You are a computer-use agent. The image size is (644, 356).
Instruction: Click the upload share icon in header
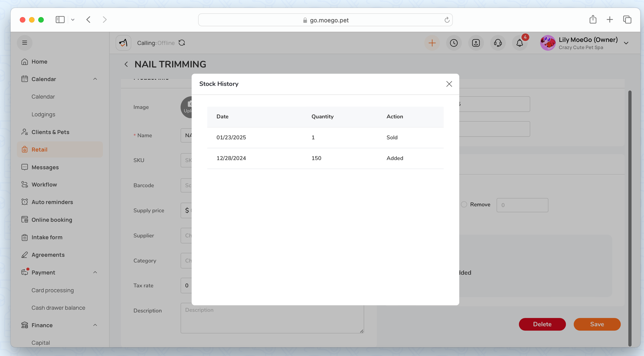[476, 43]
